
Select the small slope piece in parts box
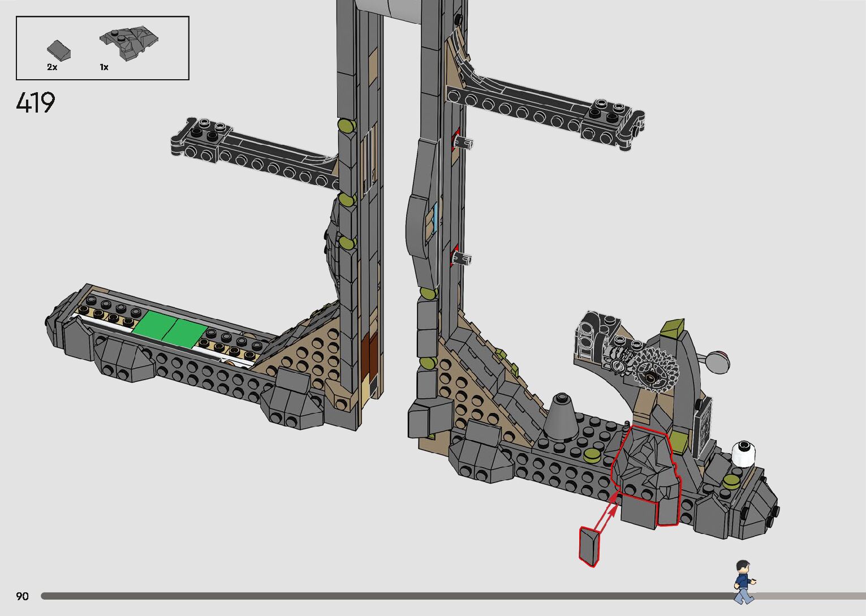[59, 50]
